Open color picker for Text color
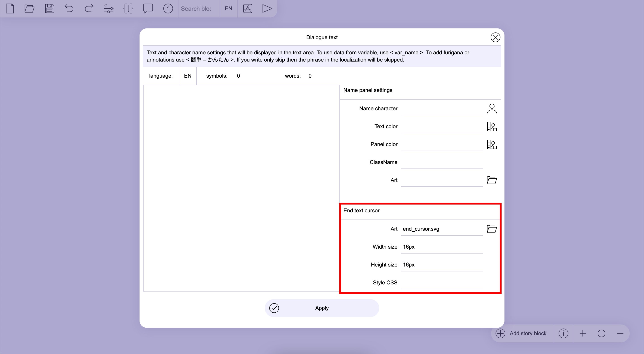This screenshot has height=354, width=644. tap(491, 127)
